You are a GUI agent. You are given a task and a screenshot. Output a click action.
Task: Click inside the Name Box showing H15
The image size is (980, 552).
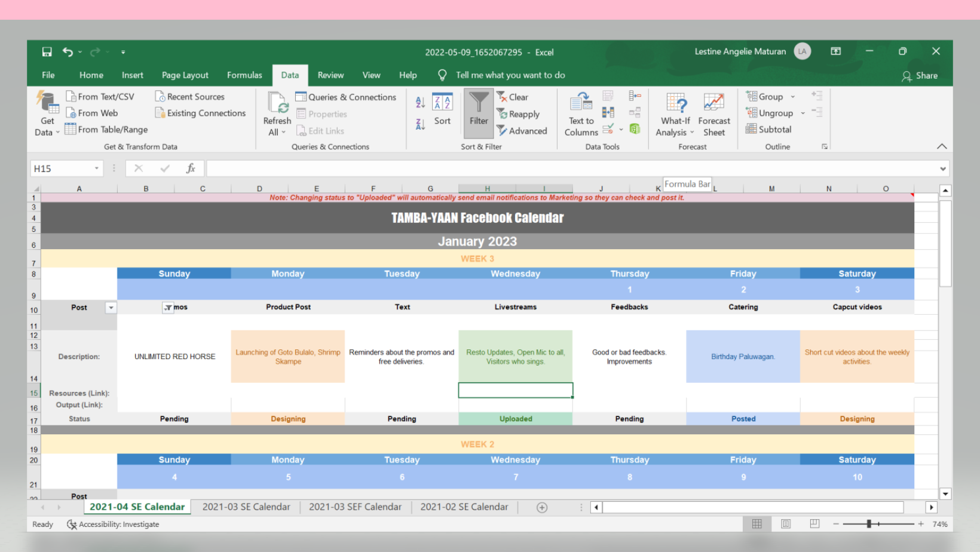[62, 168]
